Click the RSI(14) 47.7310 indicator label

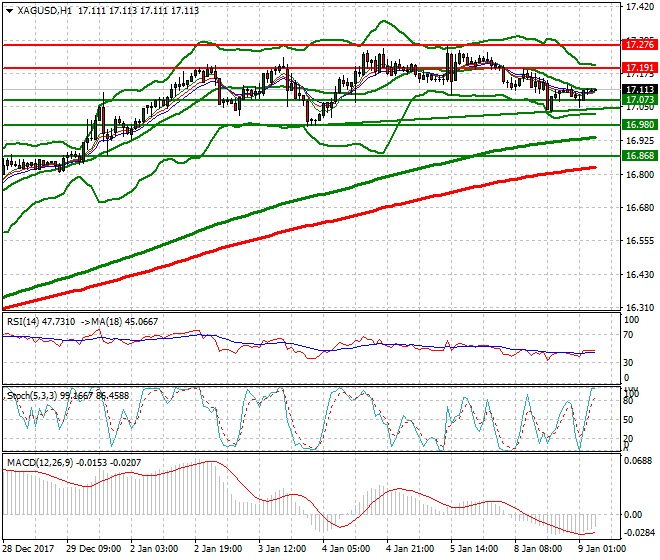[x=41, y=322]
